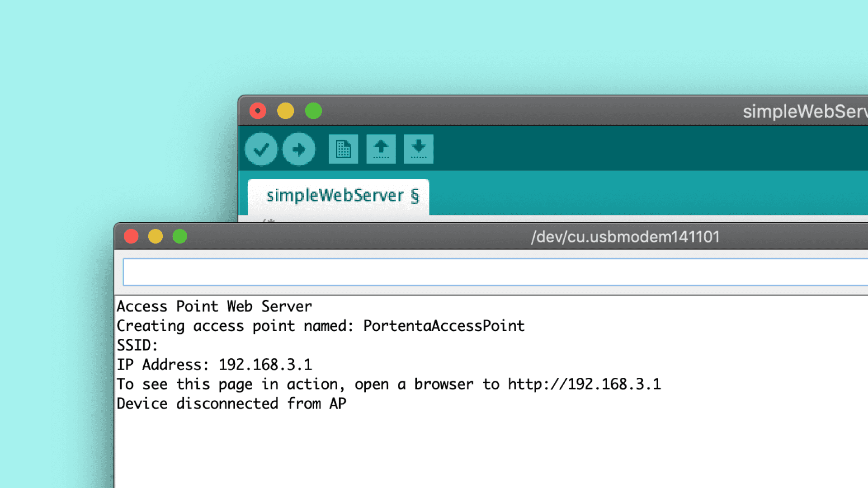The height and width of the screenshot is (488, 868).
Task: Click the simpleWebServer window title text
Action: pyautogui.click(x=805, y=112)
